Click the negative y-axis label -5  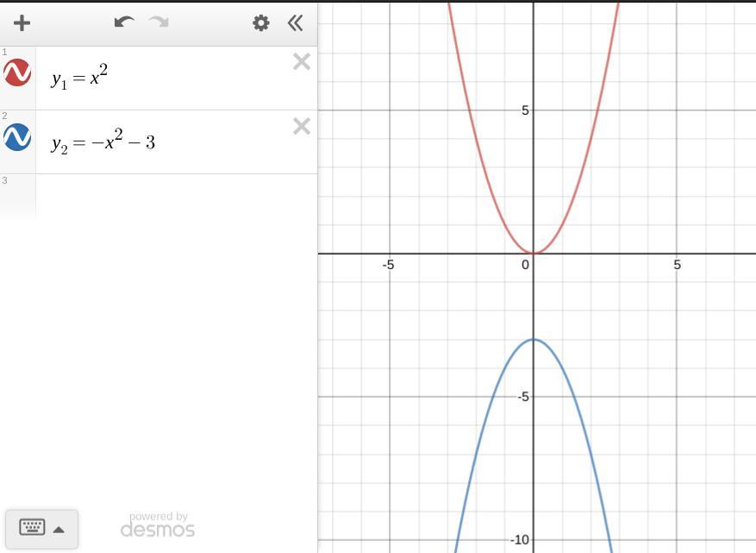[x=522, y=397]
